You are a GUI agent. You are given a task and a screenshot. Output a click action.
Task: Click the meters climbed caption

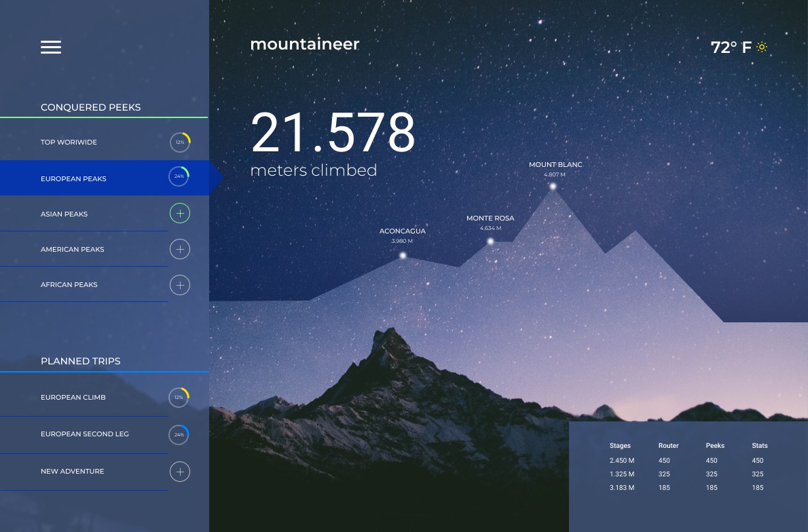pos(313,170)
